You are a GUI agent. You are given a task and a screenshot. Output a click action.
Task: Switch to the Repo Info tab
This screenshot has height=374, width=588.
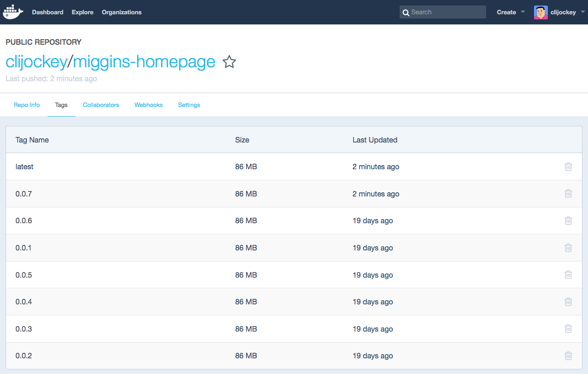pyautogui.click(x=27, y=105)
